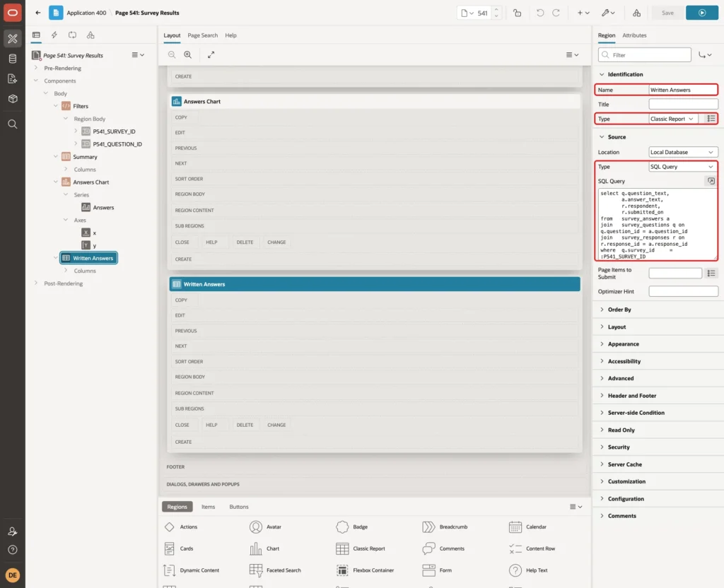Click the Optimizer Hint input field
The height and width of the screenshot is (588, 724).
[x=683, y=291]
